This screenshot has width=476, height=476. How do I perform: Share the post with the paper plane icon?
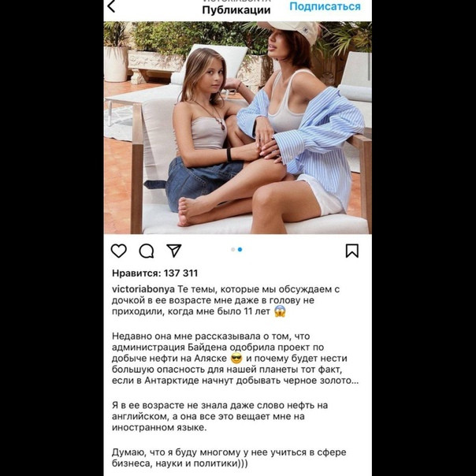[174, 251]
